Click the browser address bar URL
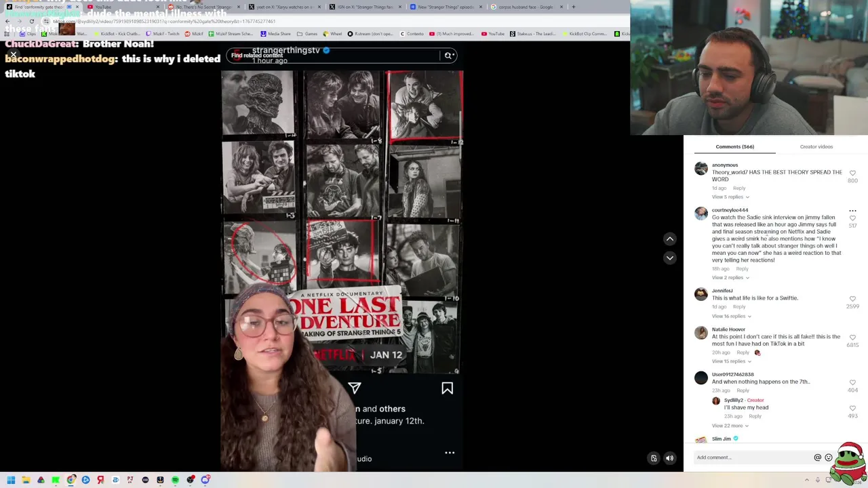This screenshot has width=868, height=488. (164, 21)
